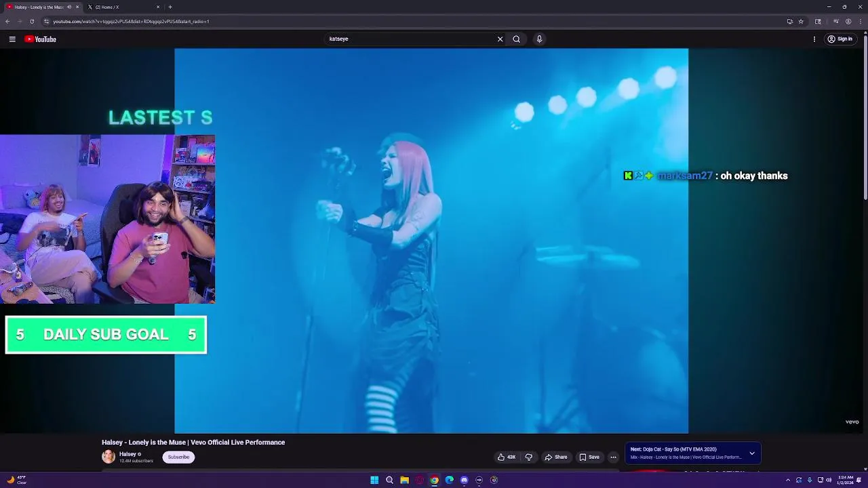The height and width of the screenshot is (488, 868).
Task: Go to YouTube home via logo
Action: point(40,39)
